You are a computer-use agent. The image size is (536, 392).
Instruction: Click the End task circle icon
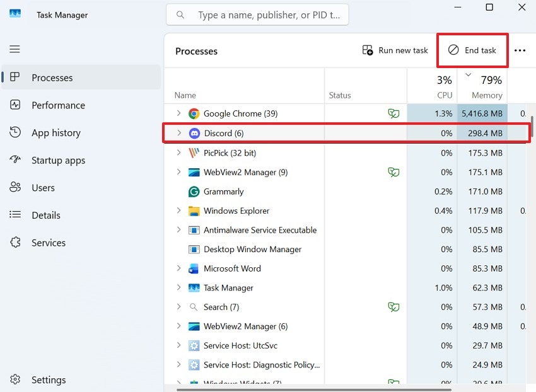pos(453,50)
